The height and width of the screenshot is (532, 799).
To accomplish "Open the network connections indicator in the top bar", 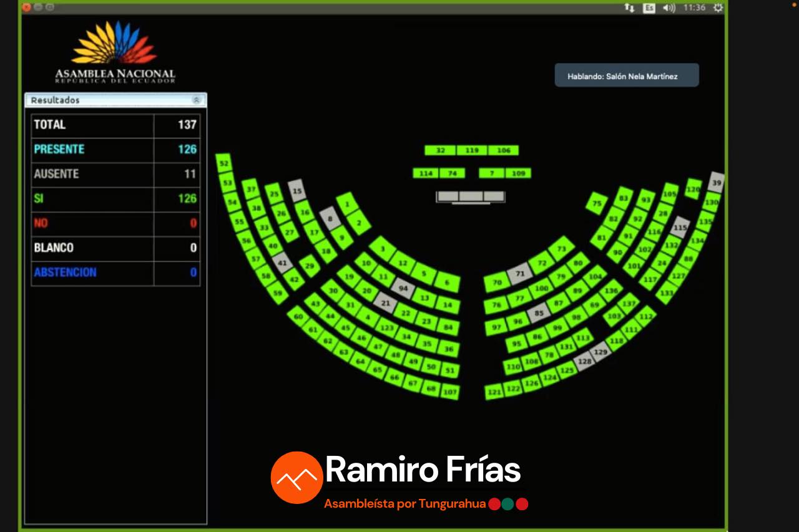I will (629, 7).
